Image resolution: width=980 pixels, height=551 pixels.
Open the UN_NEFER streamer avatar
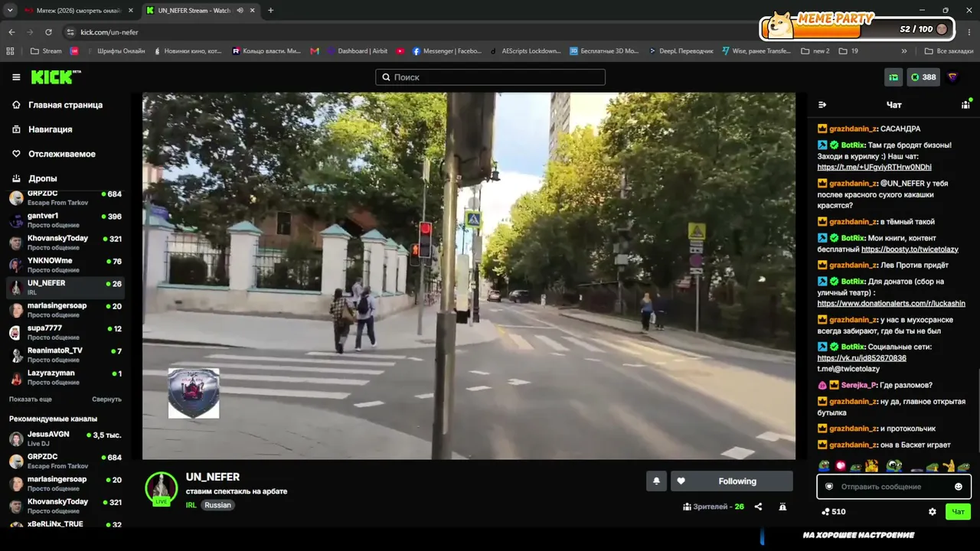point(162,488)
